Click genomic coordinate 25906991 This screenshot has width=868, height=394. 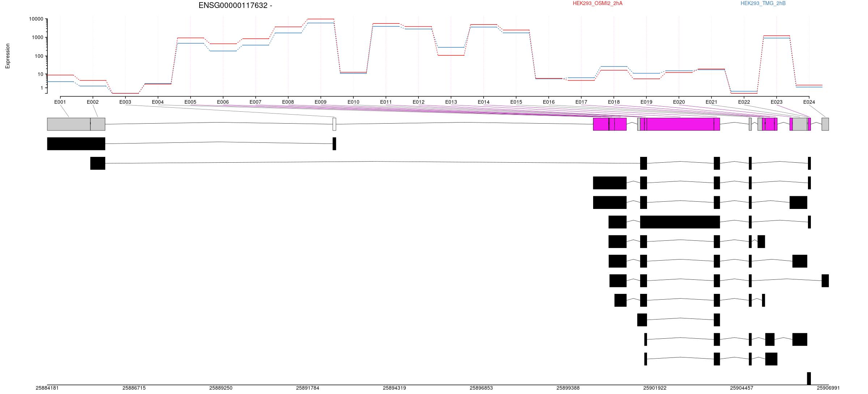pyautogui.click(x=828, y=388)
